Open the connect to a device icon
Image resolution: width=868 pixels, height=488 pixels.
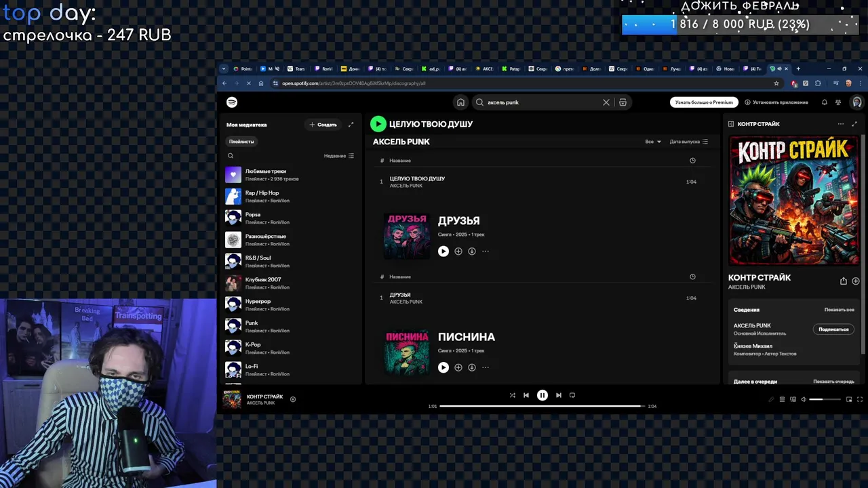793,399
